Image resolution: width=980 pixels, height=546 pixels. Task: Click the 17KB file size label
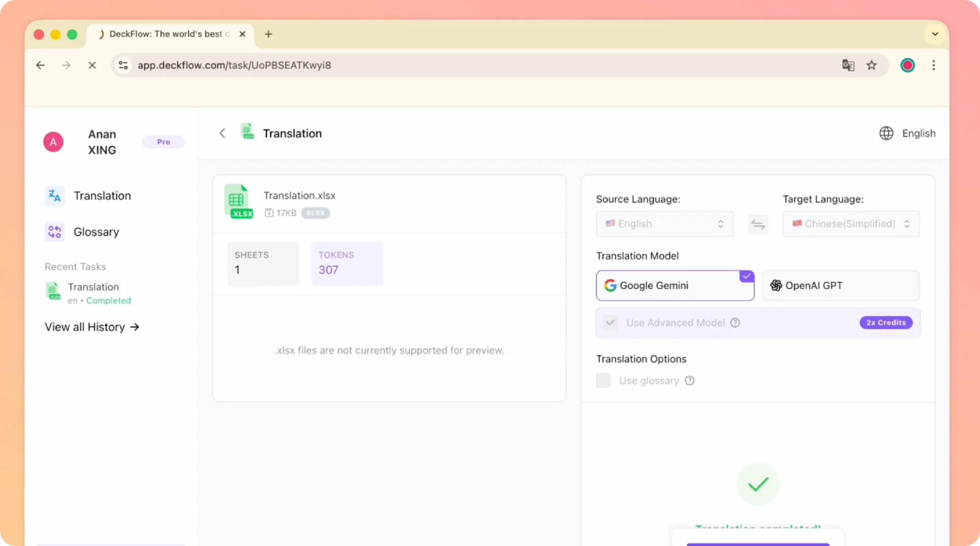click(x=281, y=213)
